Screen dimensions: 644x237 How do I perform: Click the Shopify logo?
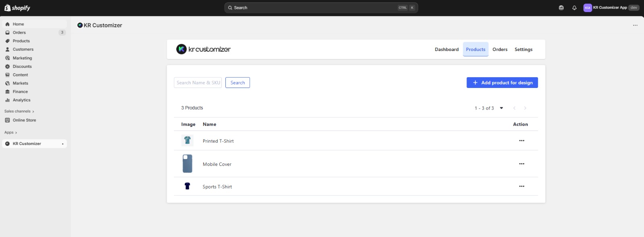pos(17,8)
